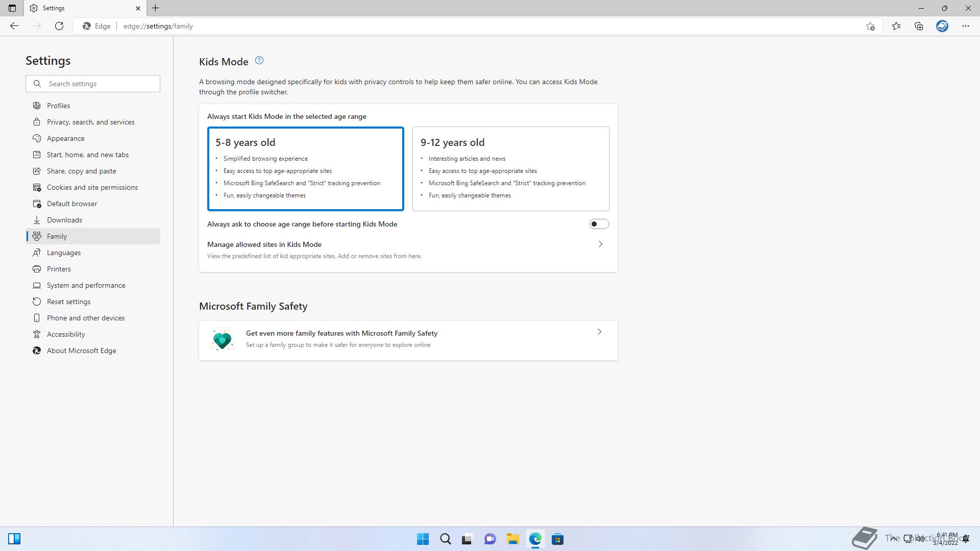Open taskbar Search
The width and height of the screenshot is (980, 551).
[x=445, y=539]
